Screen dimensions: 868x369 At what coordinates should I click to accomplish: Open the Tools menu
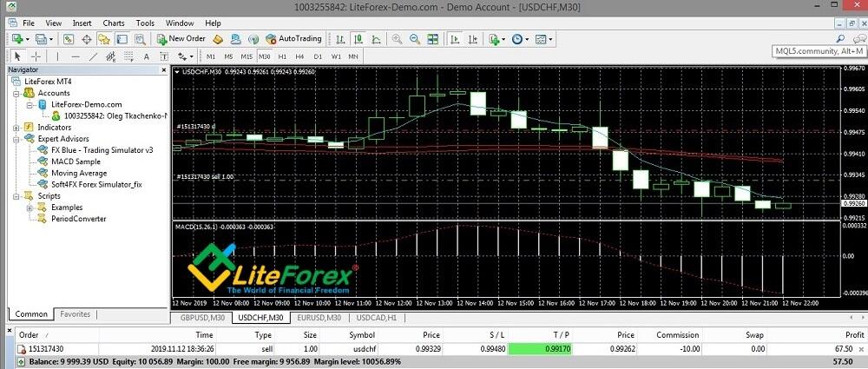pyautogui.click(x=145, y=23)
